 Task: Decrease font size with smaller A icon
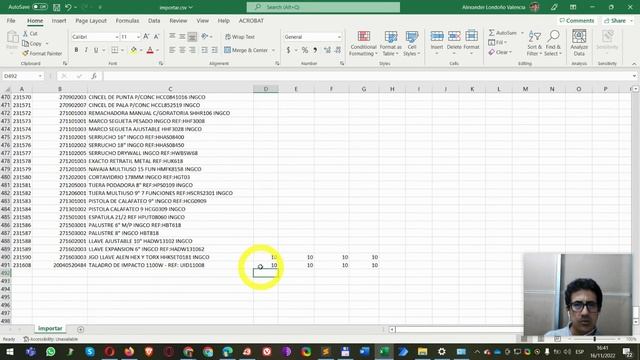coord(156,37)
